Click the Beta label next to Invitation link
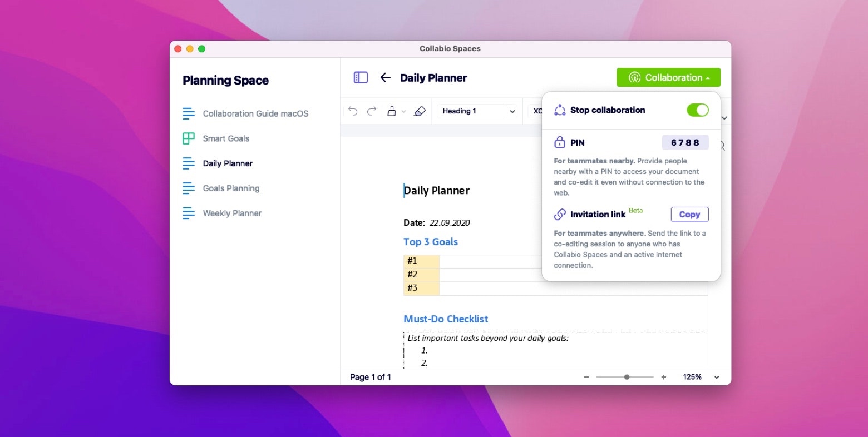Viewport: 868px width, 437px height. [636, 211]
